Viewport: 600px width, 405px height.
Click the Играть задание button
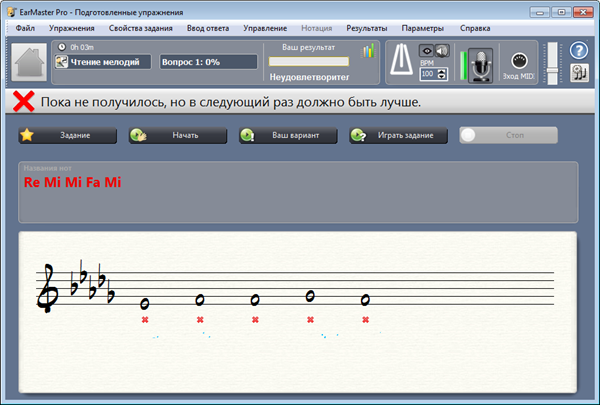pyautogui.click(x=398, y=135)
